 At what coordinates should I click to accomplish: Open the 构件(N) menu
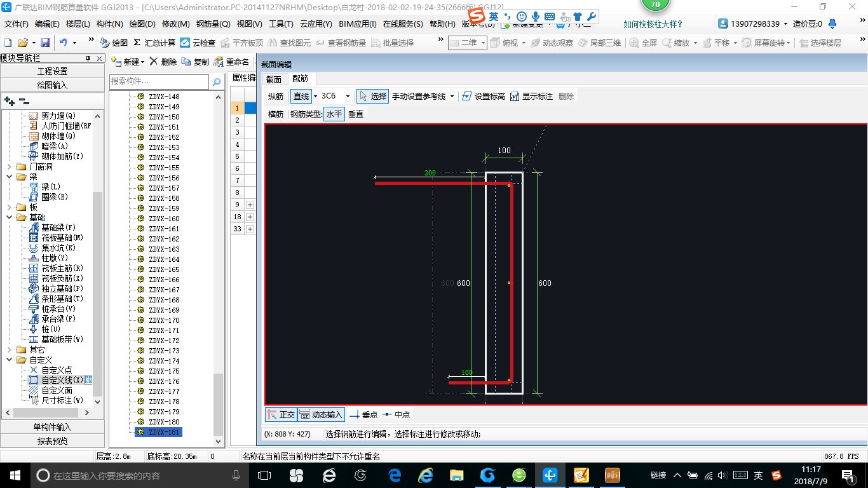click(x=109, y=24)
